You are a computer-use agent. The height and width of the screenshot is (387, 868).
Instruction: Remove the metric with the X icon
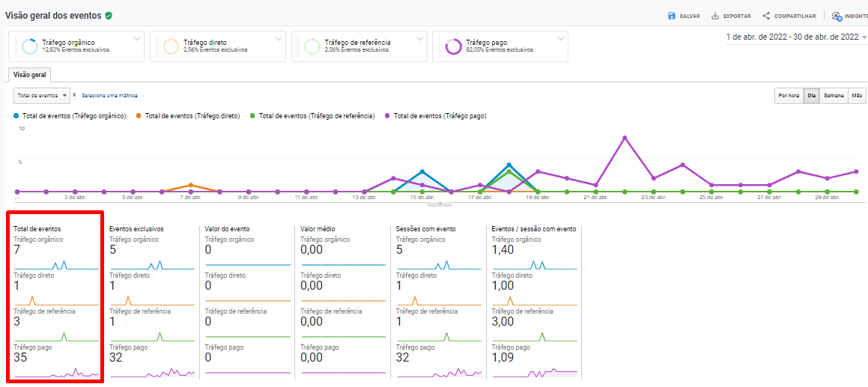click(x=74, y=95)
